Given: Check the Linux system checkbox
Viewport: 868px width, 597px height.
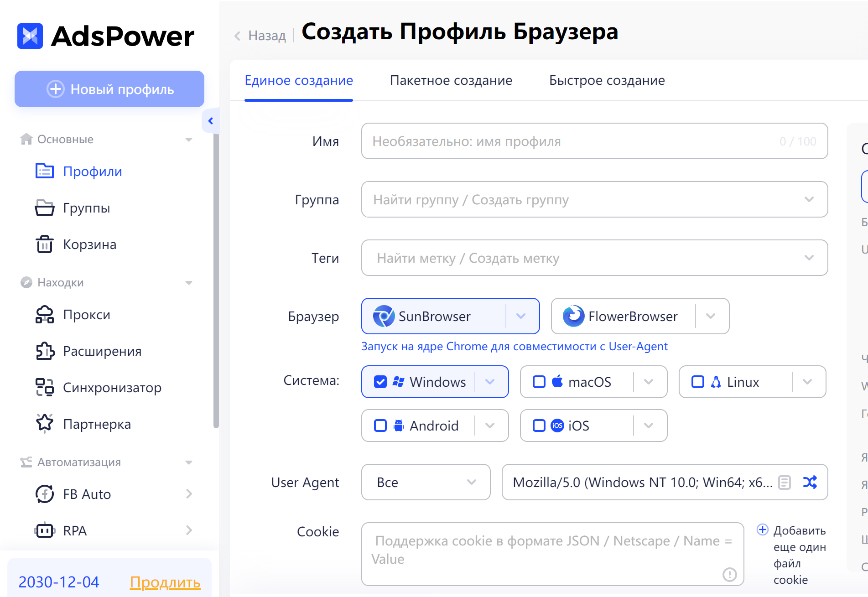Looking at the screenshot, I should pyautogui.click(x=698, y=382).
